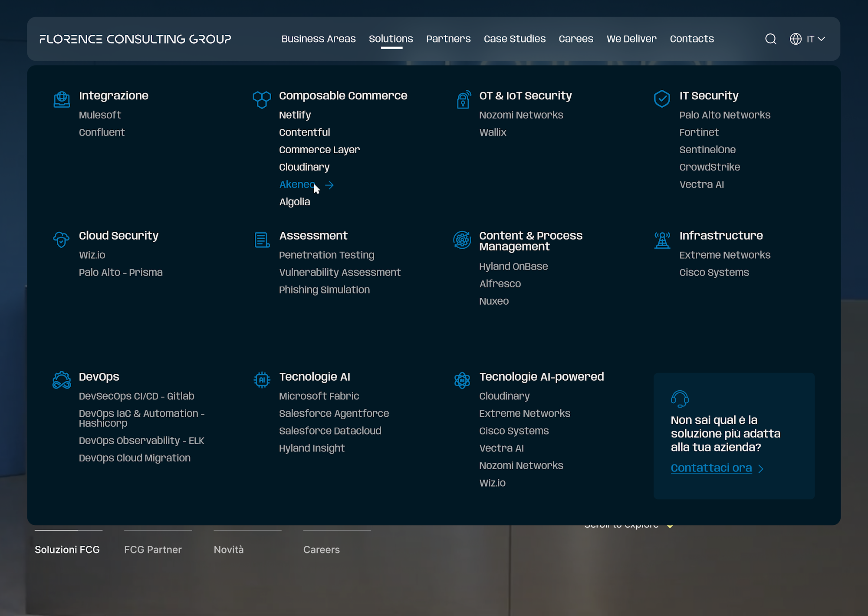Click the IT Security shield icon
Viewport: 868px width, 616px height.
coord(662,99)
